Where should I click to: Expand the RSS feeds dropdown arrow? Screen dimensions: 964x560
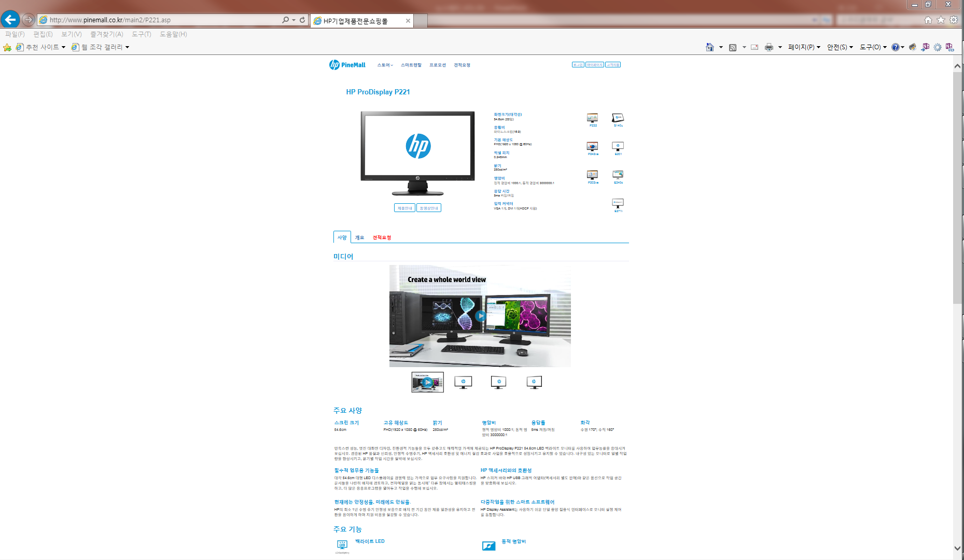744,47
